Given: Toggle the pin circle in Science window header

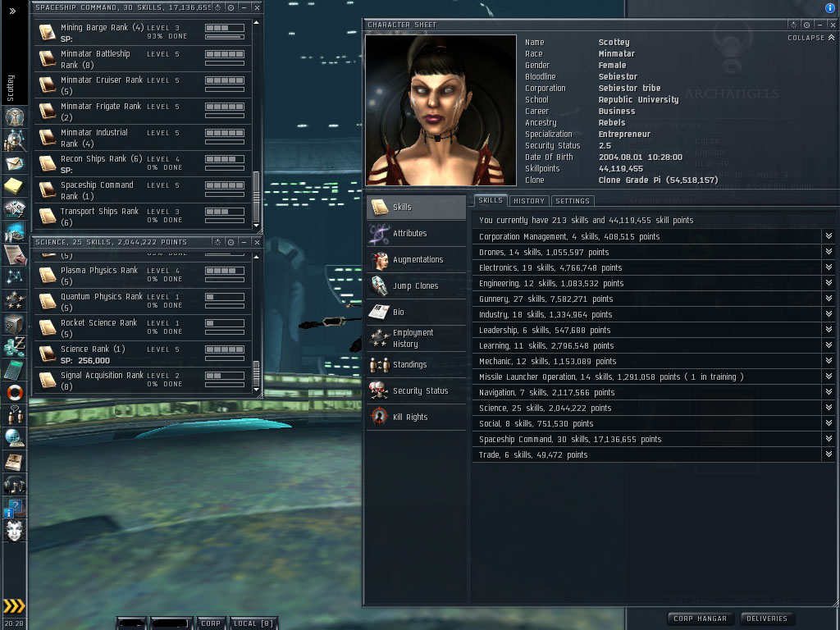Looking at the screenshot, I should tap(231, 242).
